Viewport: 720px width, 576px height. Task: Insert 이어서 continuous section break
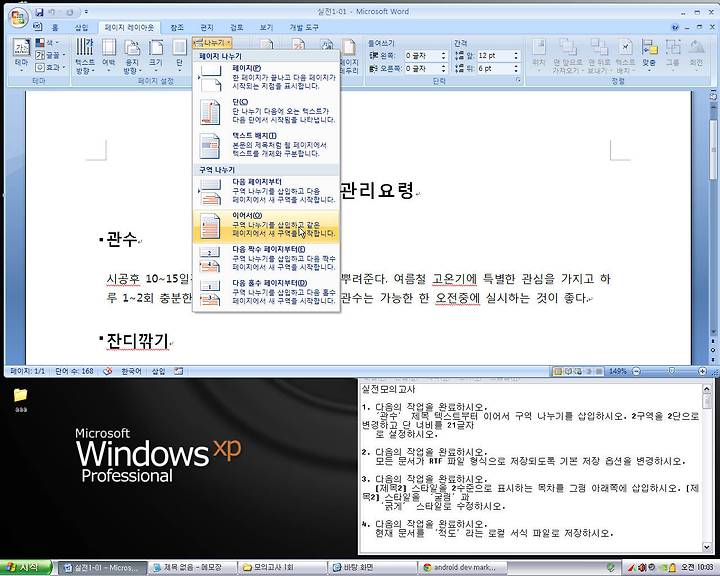coord(267,226)
